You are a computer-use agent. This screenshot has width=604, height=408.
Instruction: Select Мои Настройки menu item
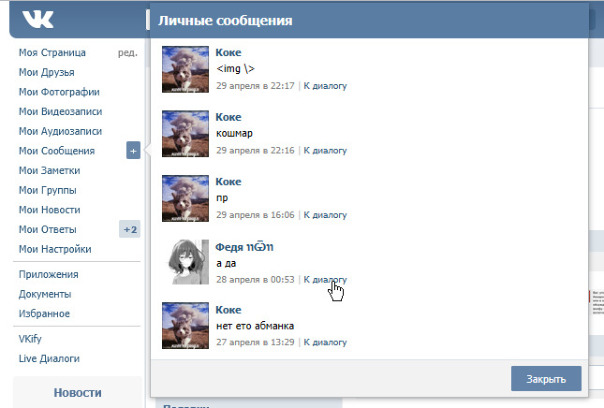tap(55, 249)
